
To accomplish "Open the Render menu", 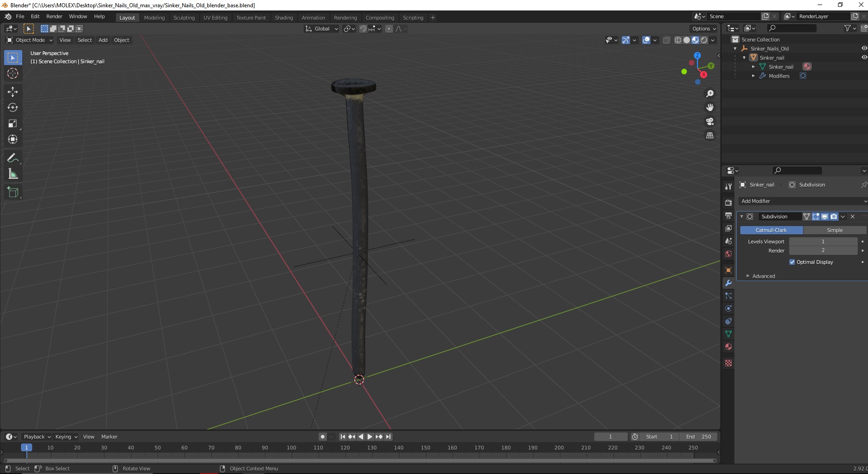I will [54, 16].
